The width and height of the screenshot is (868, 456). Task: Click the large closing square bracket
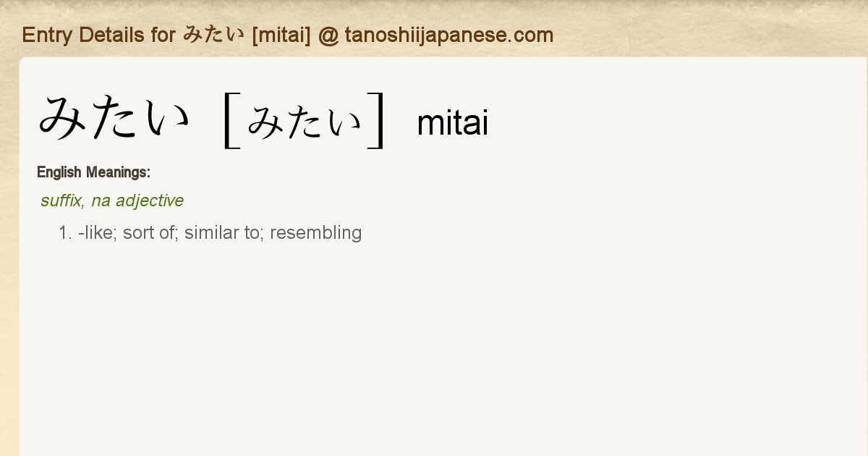[x=377, y=121]
